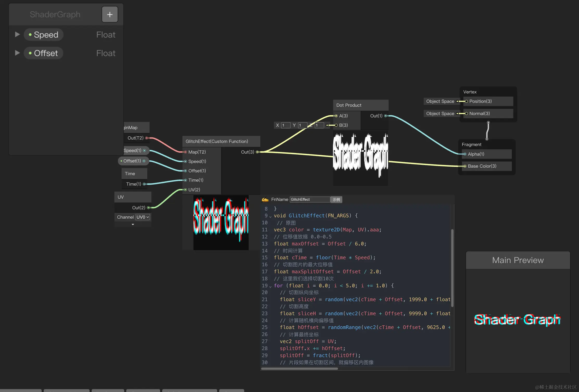Click the Base Color(3) input port
Image resolution: width=579 pixels, height=392 pixels.
click(x=465, y=166)
